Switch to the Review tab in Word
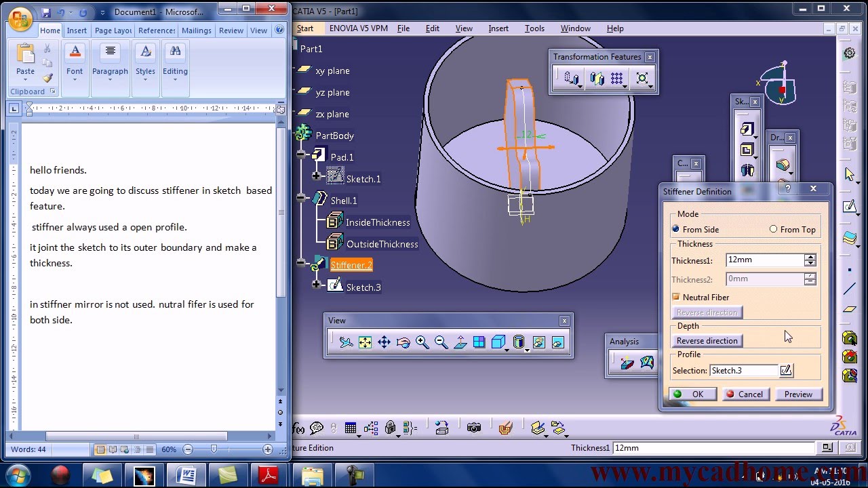Screen dimensions: 868x488 pyautogui.click(x=231, y=30)
